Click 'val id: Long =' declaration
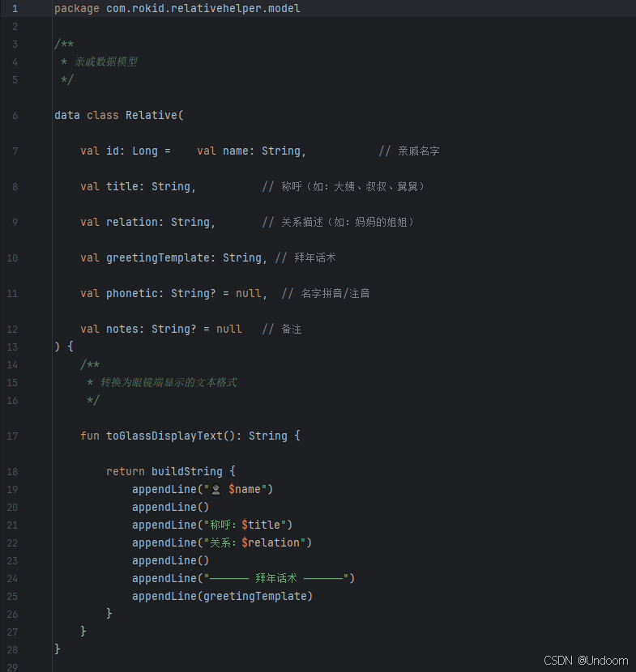The height and width of the screenshot is (672, 636). (x=126, y=151)
